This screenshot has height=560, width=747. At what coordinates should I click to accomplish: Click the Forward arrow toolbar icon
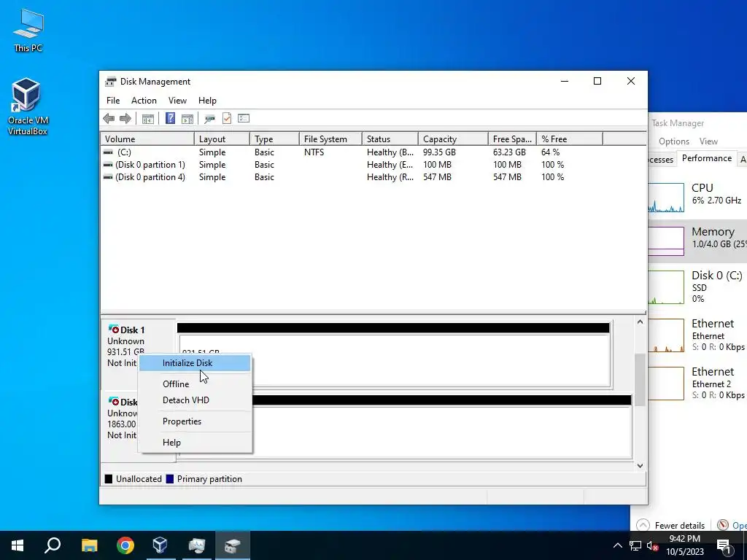coord(125,119)
